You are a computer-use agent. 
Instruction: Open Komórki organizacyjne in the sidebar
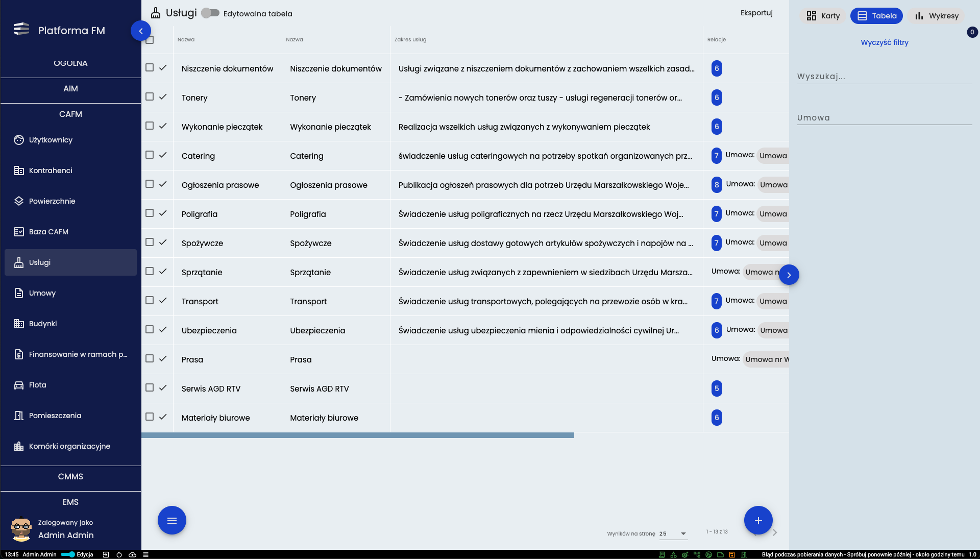(70, 446)
